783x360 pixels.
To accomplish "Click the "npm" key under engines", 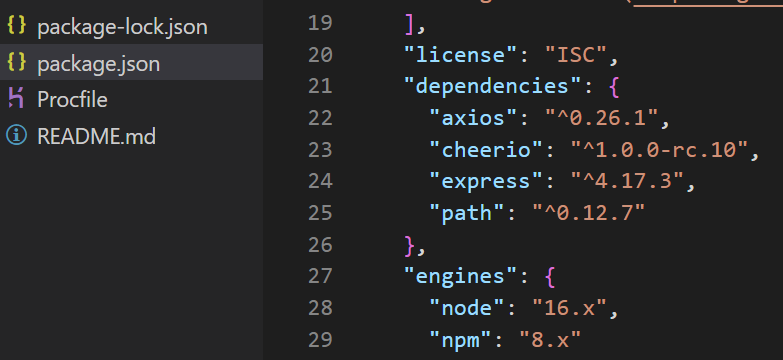I will pyautogui.click(x=461, y=340).
